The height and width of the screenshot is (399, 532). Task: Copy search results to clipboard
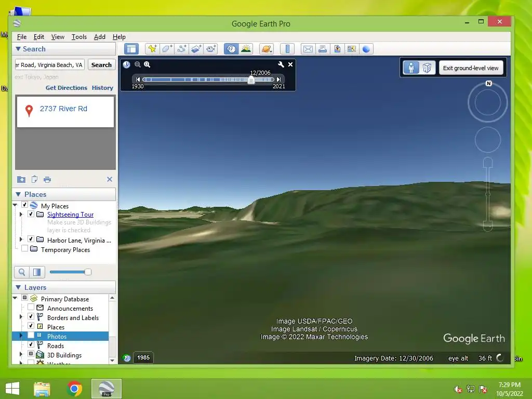pos(34,179)
